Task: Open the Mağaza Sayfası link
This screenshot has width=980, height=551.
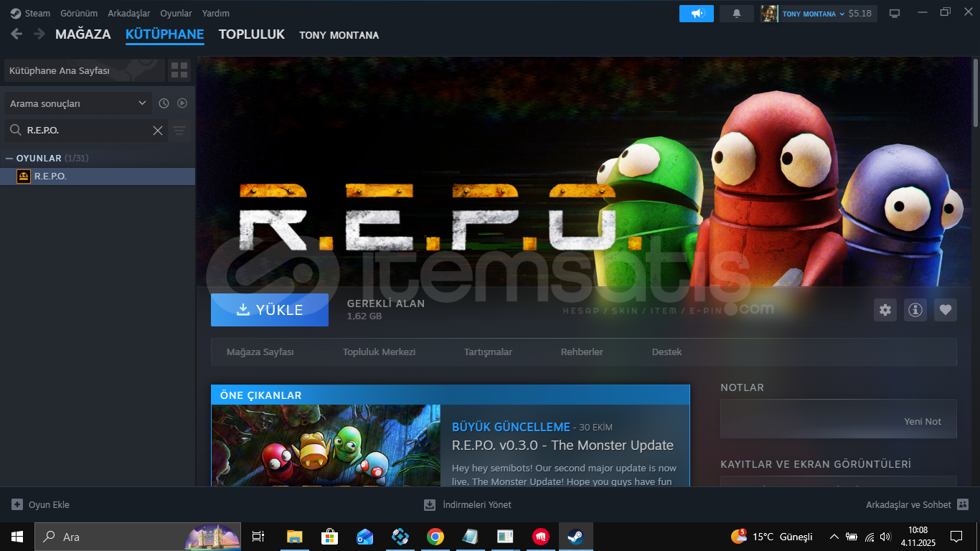Action: [x=260, y=352]
